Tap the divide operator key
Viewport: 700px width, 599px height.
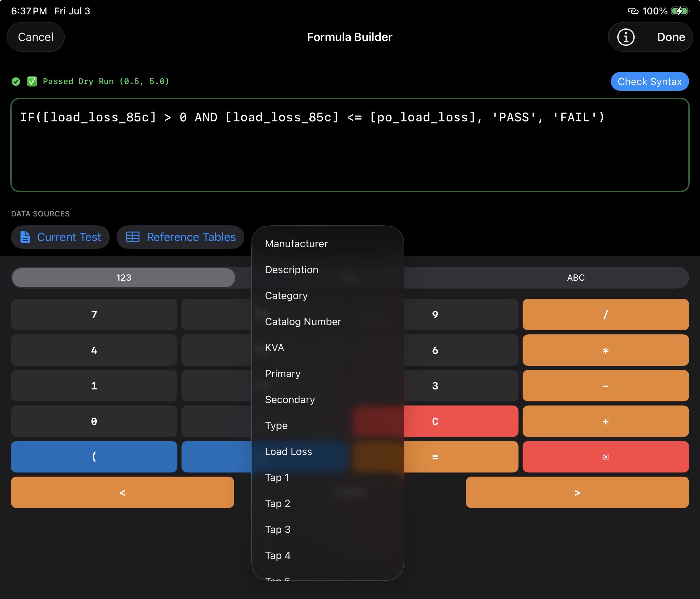pyautogui.click(x=605, y=315)
